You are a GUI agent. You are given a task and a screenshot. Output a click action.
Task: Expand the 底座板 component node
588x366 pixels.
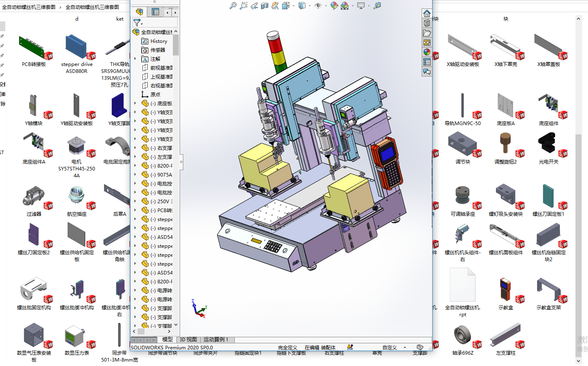click(x=135, y=103)
